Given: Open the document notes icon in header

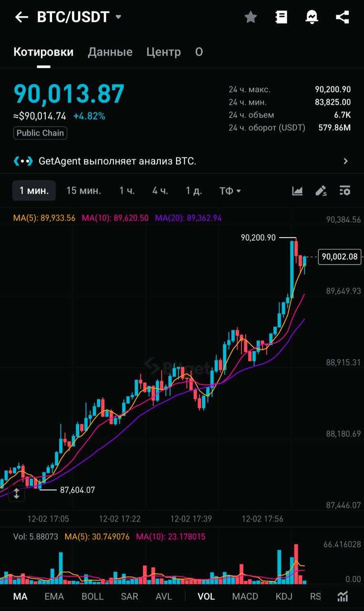Looking at the screenshot, I should coord(281,18).
